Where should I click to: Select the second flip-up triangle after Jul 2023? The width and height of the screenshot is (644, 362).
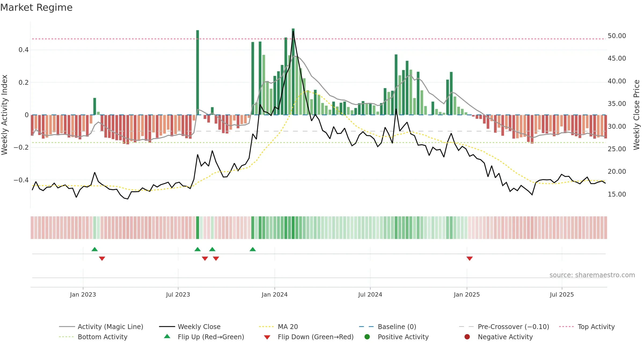tap(212, 249)
